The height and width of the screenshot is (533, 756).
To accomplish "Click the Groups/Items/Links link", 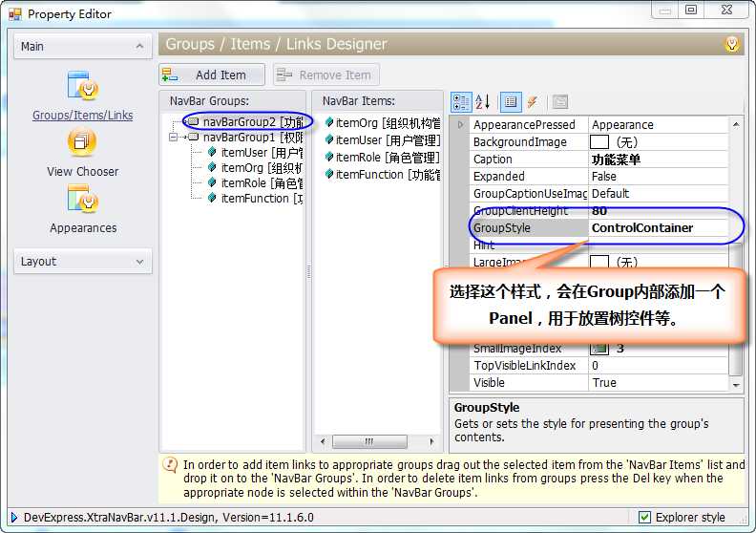I will tap(82, 115).
